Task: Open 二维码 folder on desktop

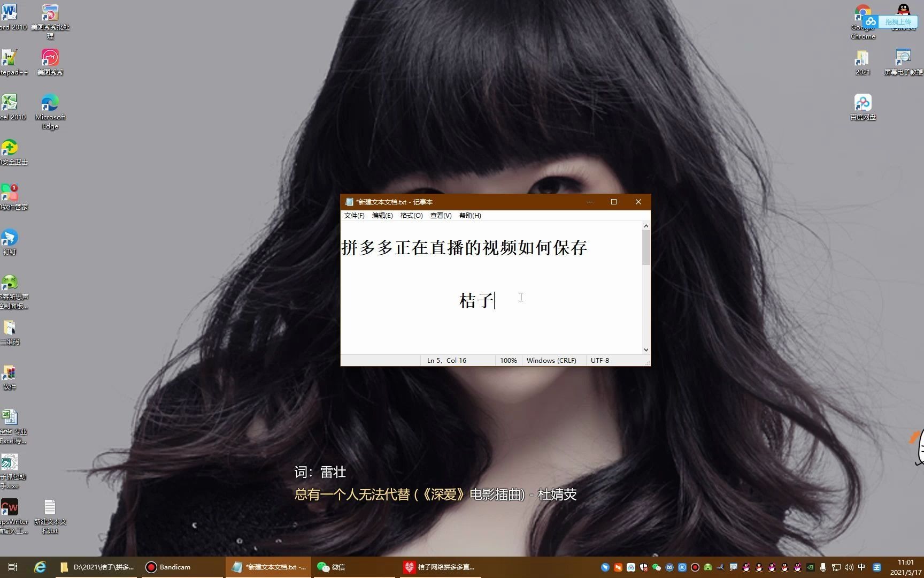Action: (10, 332)
